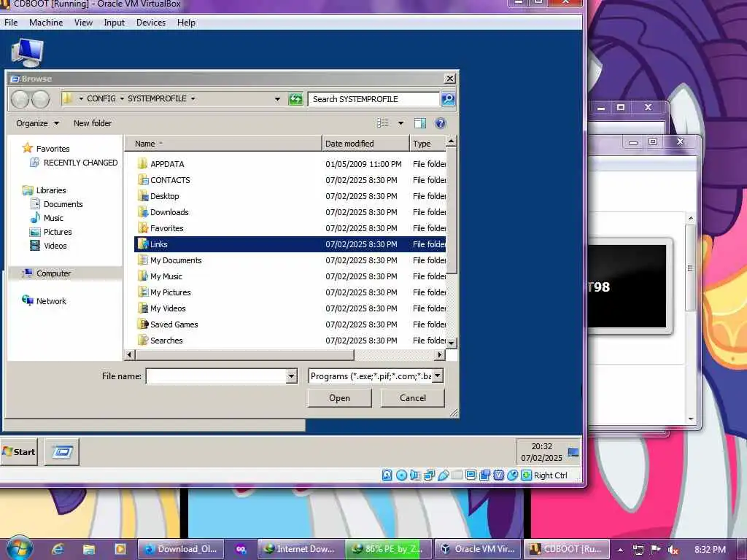Click the VM taskbar window button
The width and height of the screenshot is (747, 560).
[62, 451]
